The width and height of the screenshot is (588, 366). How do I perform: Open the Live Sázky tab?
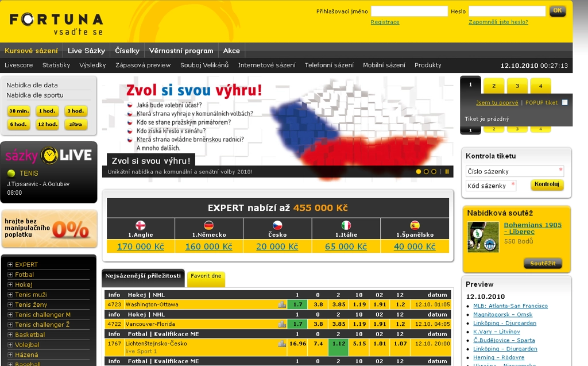pyautogui.click(x=86, y=51)
